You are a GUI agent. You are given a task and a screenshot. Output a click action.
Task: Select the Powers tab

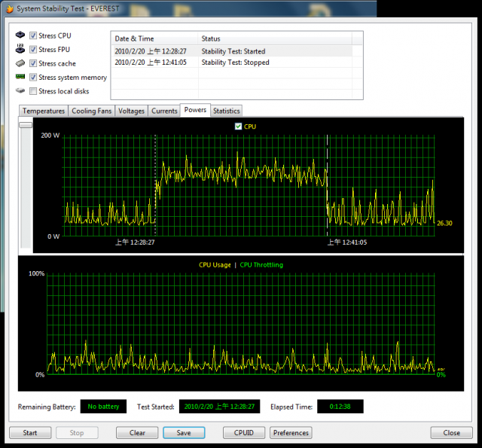point(195,110)
